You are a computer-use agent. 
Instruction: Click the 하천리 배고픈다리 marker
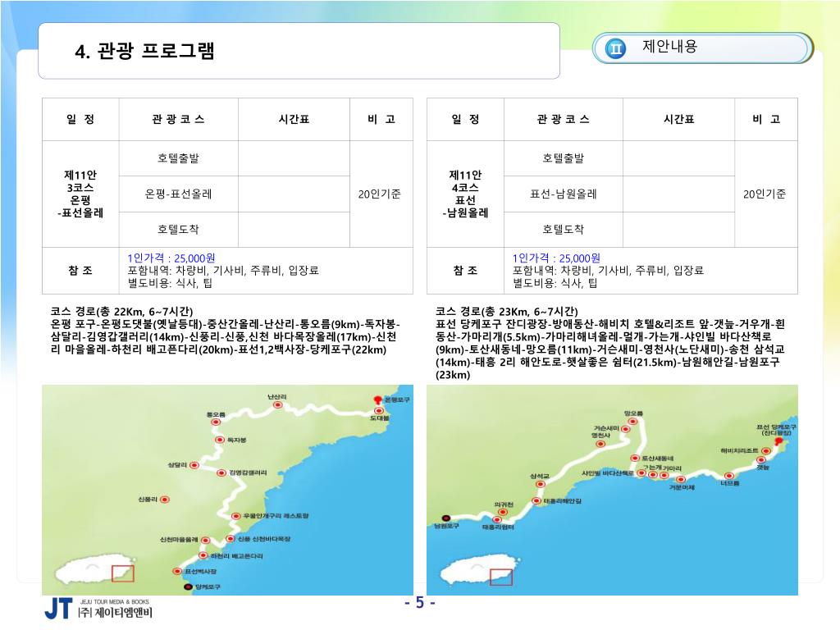(203, 556)
